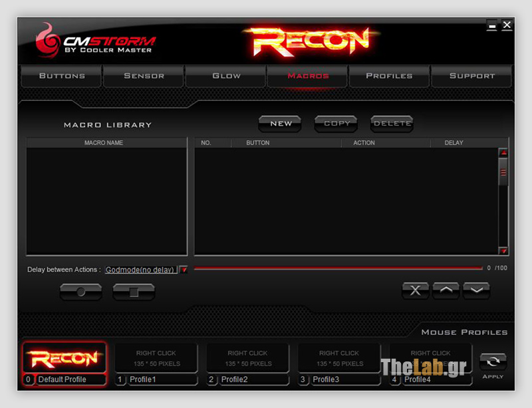532x408 pixels.
Task: Create a macro with the New button
Action: click(x=281, y=124)
